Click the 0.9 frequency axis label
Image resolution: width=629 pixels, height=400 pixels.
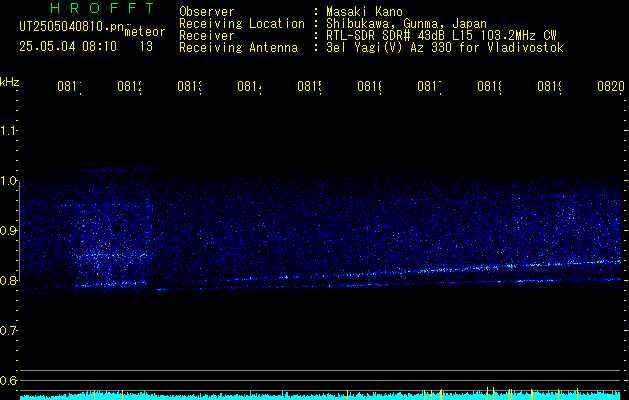(x=9, y=231)
